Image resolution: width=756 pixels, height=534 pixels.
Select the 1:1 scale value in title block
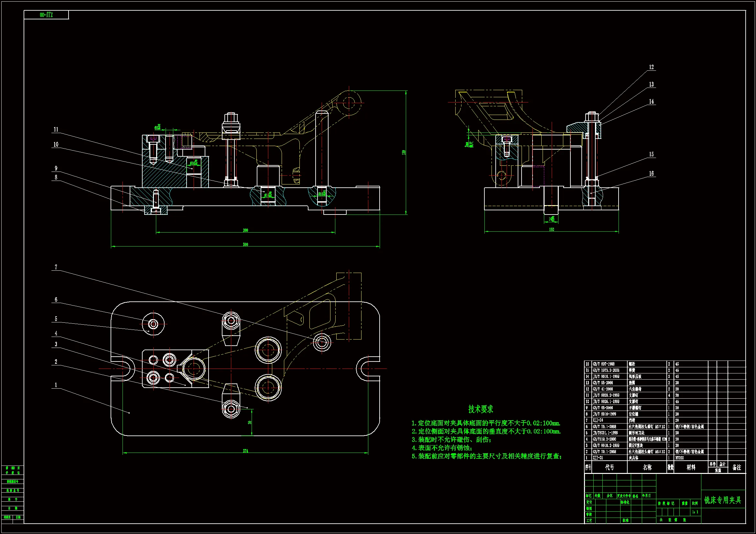(x=695, y=512)
